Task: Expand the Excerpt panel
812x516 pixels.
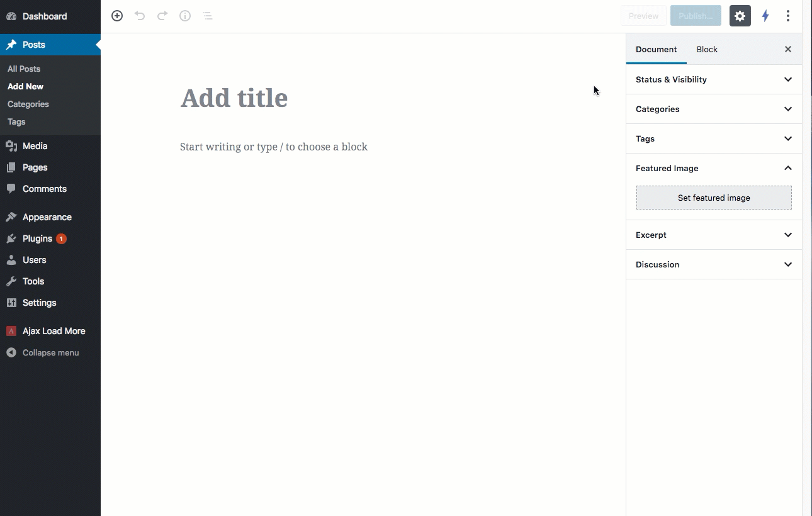Action: pyautogui.click(x=714, y=235)
